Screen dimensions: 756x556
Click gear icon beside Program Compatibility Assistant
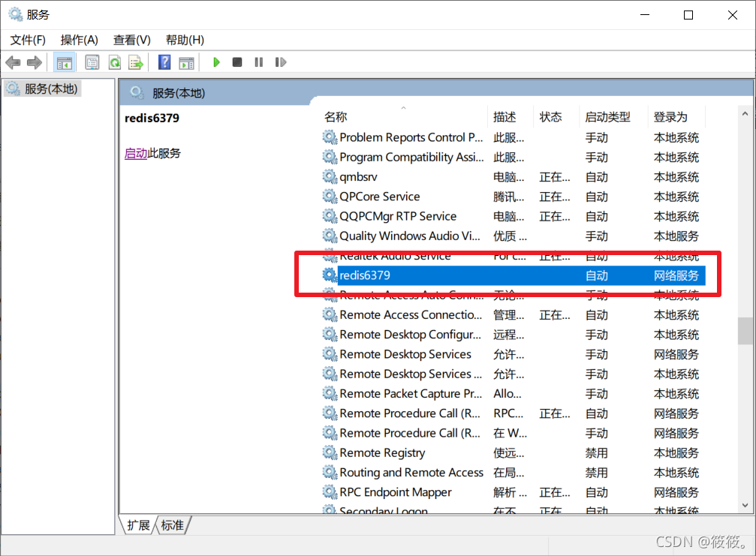pos(330,157)
